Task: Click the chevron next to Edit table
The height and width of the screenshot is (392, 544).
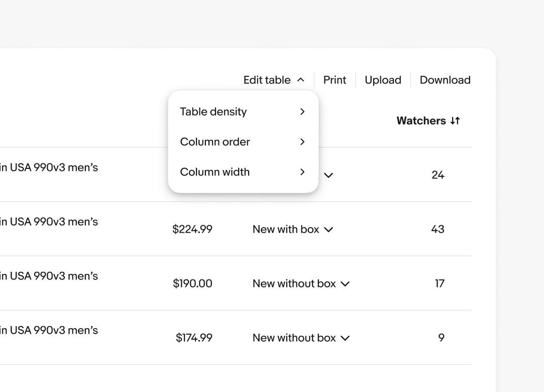Action: [301, 79]
